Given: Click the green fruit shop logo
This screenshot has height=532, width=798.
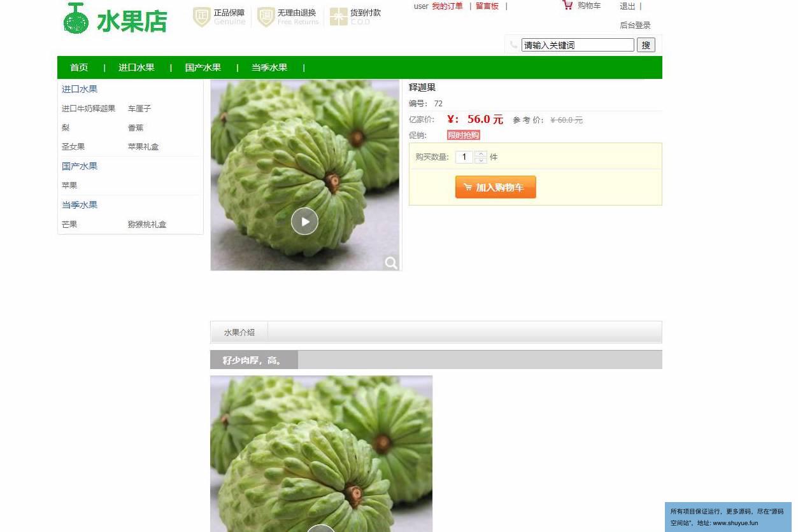Looking at the screenshot, I should click(115, 19).
